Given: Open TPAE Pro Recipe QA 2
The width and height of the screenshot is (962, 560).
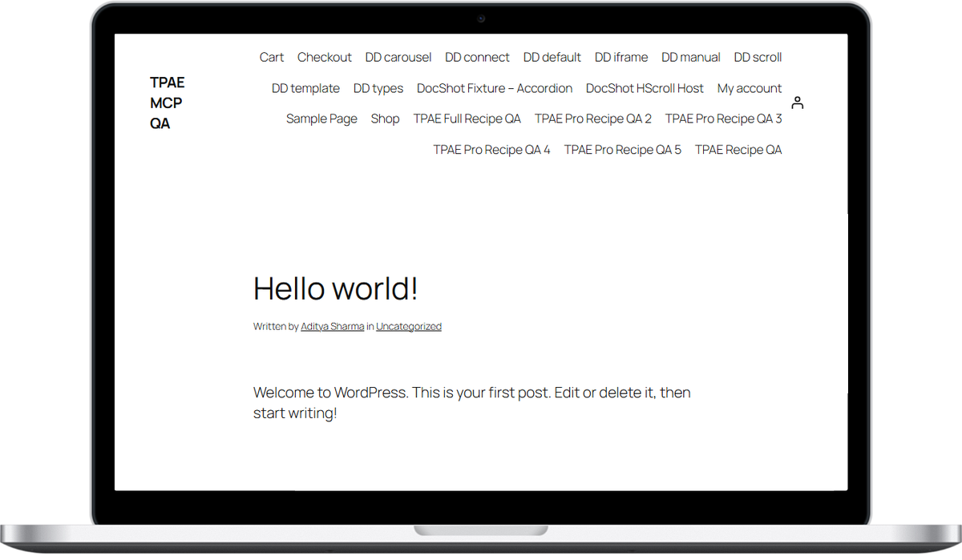Looking at the screenshot, I should coord(593,119).
